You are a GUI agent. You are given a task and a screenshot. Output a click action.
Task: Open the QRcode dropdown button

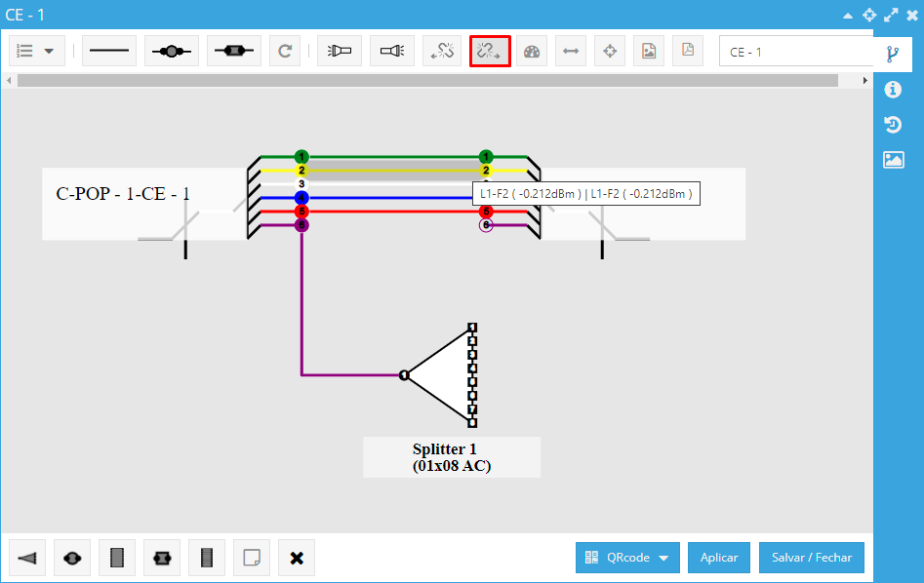pyautogui.click(x=627, y=558)
